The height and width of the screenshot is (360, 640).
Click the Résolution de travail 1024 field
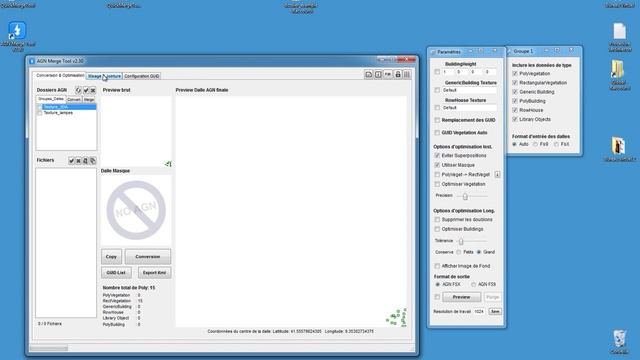click(x=479, y=311)
